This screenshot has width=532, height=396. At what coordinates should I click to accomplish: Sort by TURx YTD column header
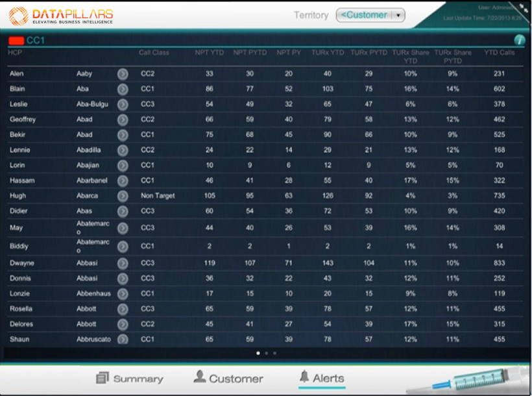point(328,53)
